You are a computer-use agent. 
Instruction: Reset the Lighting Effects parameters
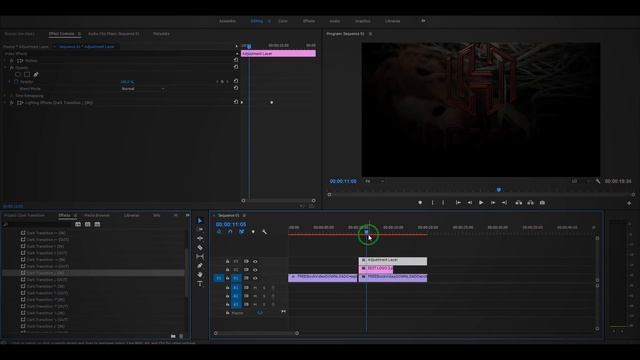(x=236, y=102)
